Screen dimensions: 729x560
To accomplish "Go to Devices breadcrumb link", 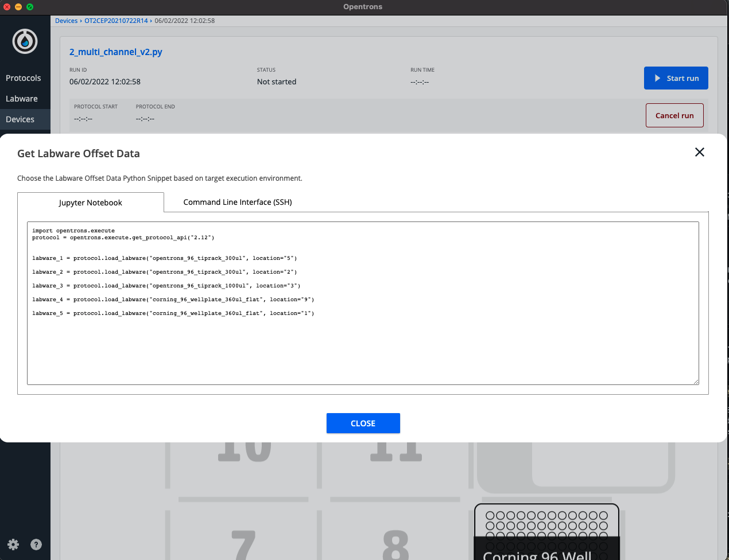I will pos(67,21).
